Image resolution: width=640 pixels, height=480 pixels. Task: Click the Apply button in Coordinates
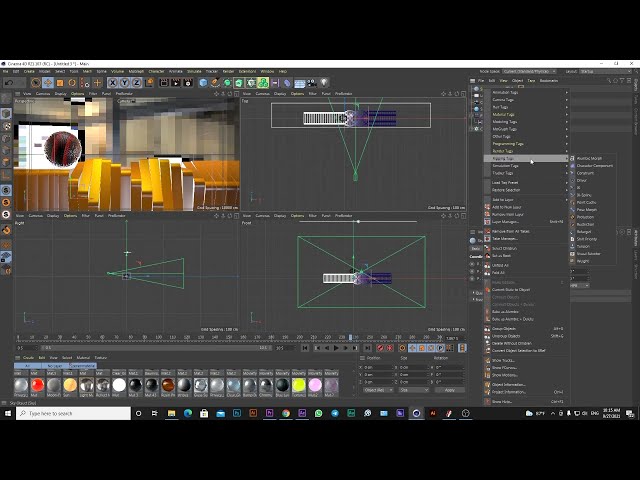[x=449, y=390]
